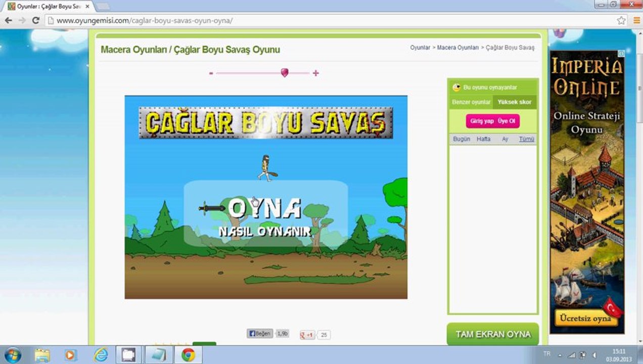The width and height of the screenshot is (643, 364).
Task: Click the 1,9b Facebook like count
Action: (282, 334)
